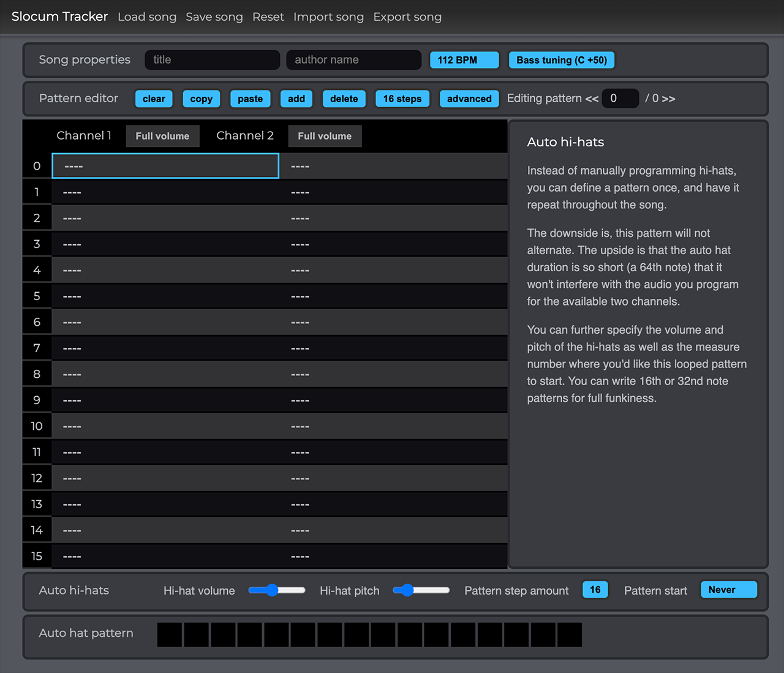Toggle the advanced editor mode
Screen dimensions: 784x673
469,99
